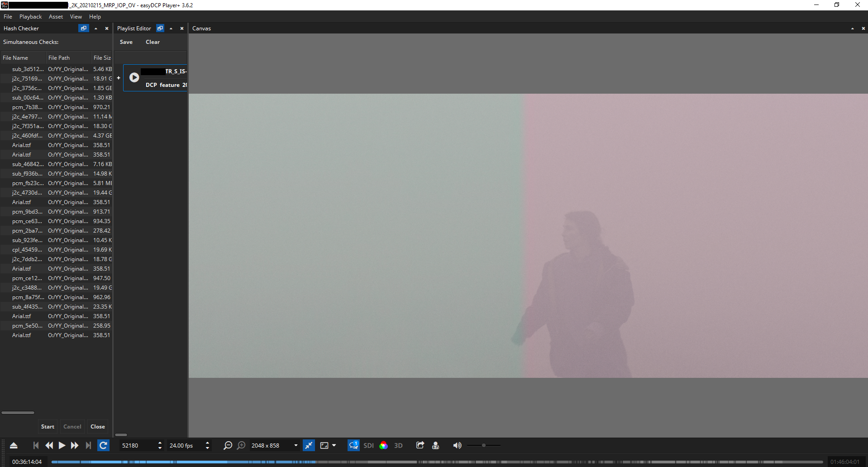Expand the playlist item plus marker
This screenshot has height=467, width=868.
click(x=119, y=78)
